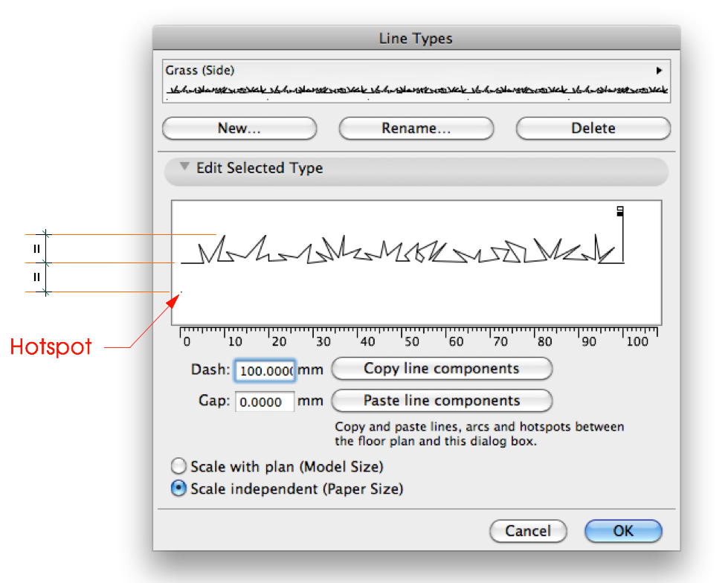The image size is (728, 583).
Task: Click the 50 mark on the ruler
Action: pyautogui.click(x=411, y=341)
